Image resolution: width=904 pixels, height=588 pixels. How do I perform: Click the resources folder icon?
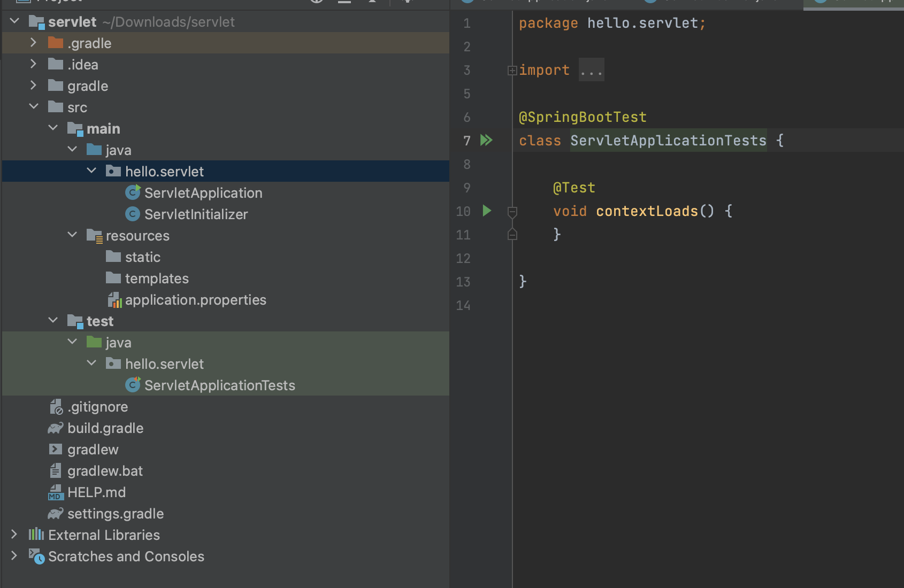coord(95,236)
